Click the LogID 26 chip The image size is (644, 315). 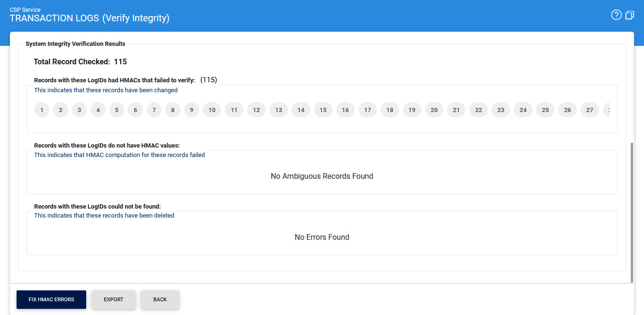[x=567, y=110]
